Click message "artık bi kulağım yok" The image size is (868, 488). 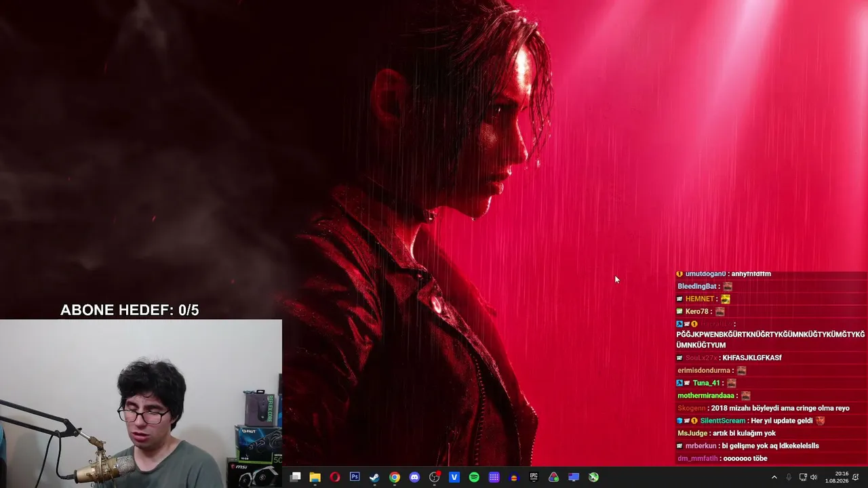coord(744,434)
